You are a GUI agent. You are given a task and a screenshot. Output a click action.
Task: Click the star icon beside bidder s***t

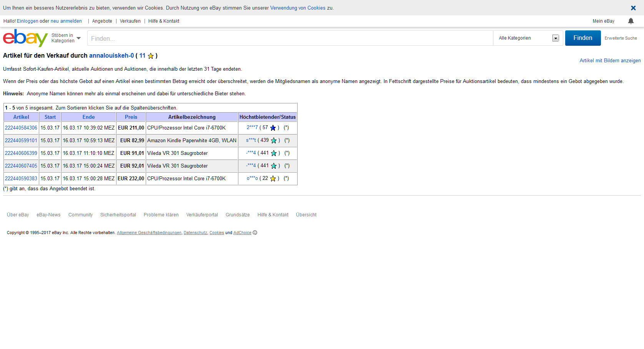tap(274, 141)
